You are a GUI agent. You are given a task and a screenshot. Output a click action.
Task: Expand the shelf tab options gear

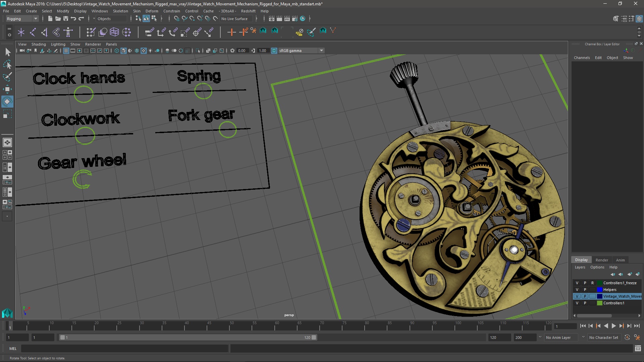(9, 35)
